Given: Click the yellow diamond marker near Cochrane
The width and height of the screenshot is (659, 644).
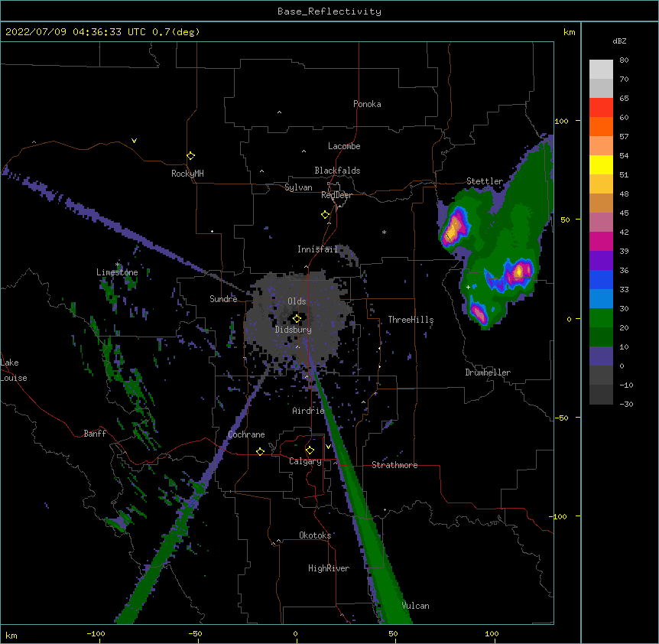Looking at the screenshot, I should [260, 451].
